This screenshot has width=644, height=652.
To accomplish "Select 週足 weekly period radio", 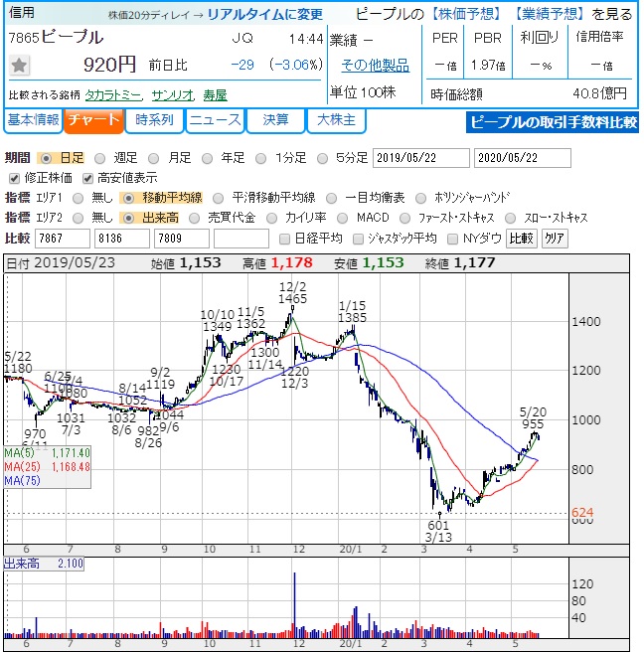I will click(x=99, y=158).
